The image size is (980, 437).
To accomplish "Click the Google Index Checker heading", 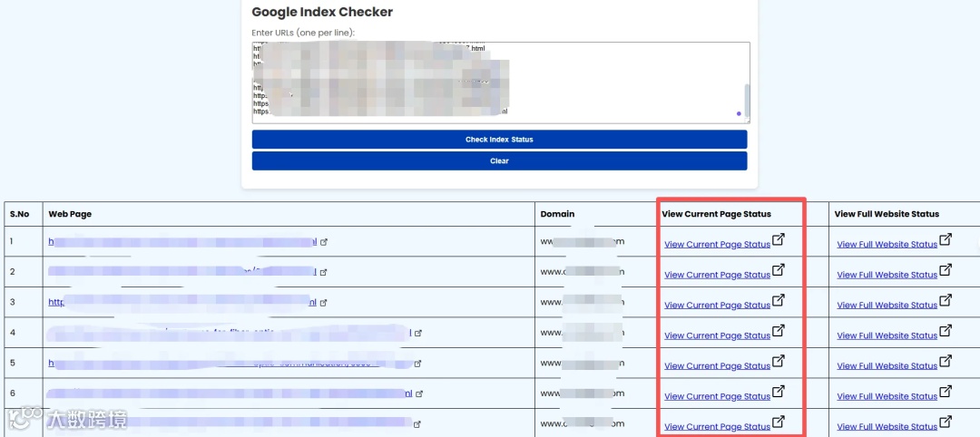I will coord(322,12).
